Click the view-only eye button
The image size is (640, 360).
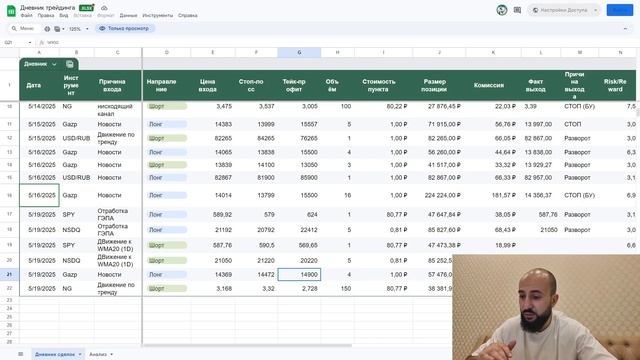125,29
